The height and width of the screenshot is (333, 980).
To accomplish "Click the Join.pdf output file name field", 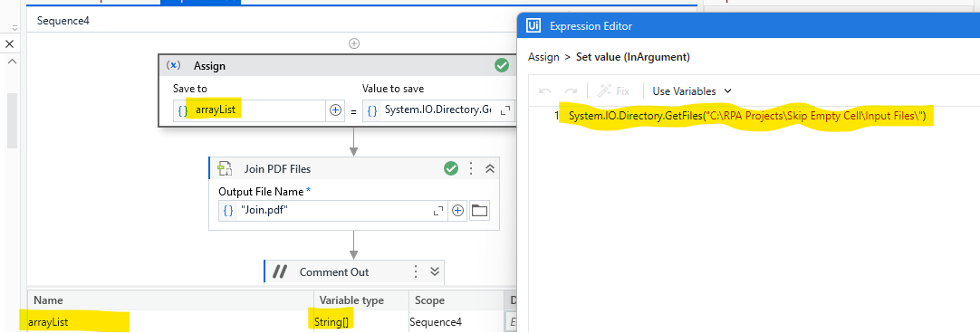I will pos(333,211).
